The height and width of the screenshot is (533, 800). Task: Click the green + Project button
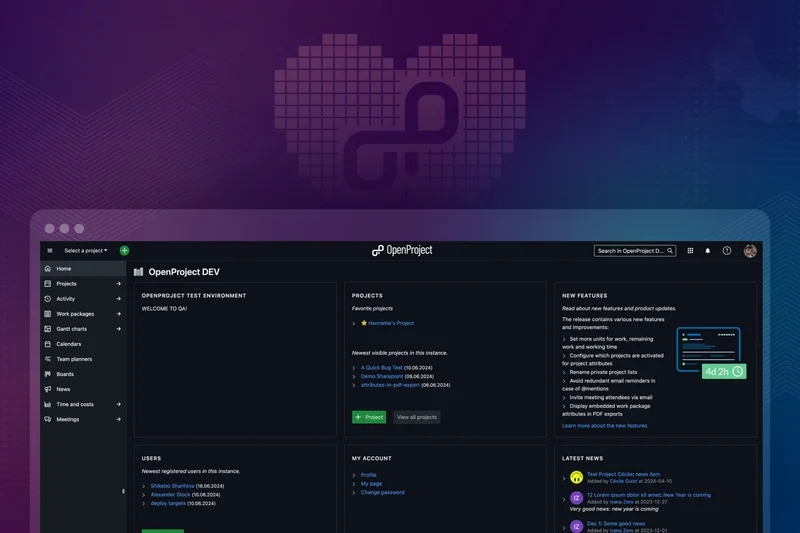(x=369, y=417)
